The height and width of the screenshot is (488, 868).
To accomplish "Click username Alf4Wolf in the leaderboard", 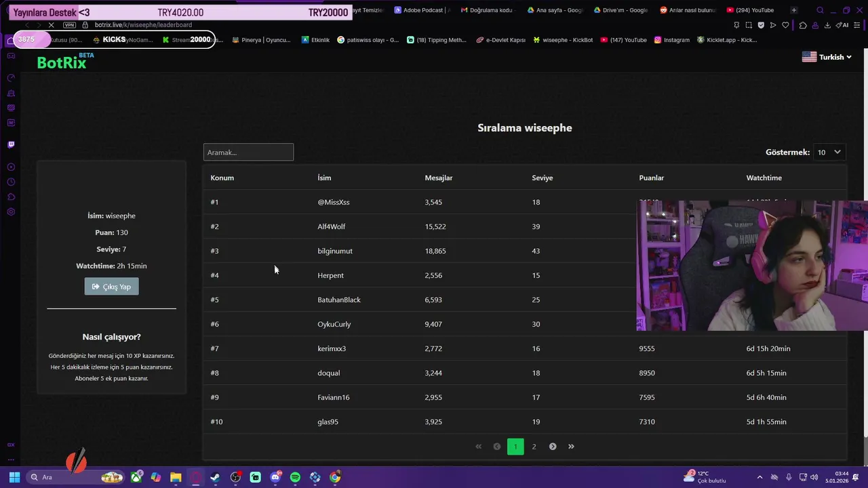I will tap(331, 226).
